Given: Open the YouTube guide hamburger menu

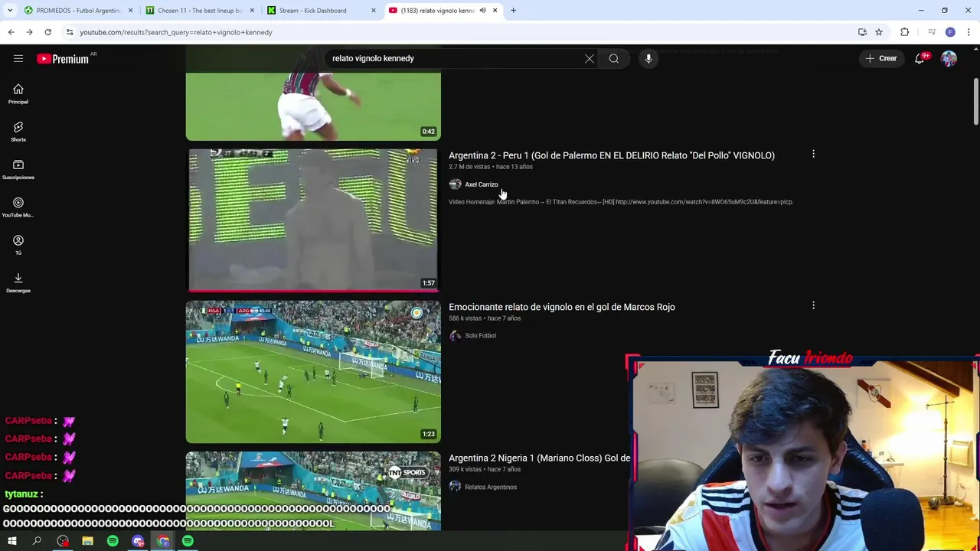Looking at the screenshot, I should (18, 58).
